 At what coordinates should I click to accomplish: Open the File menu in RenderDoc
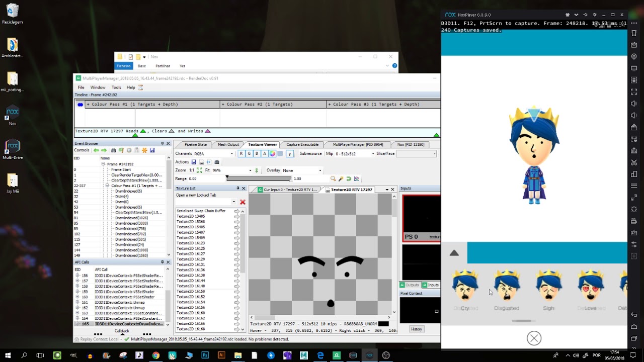tap(81, 87)
